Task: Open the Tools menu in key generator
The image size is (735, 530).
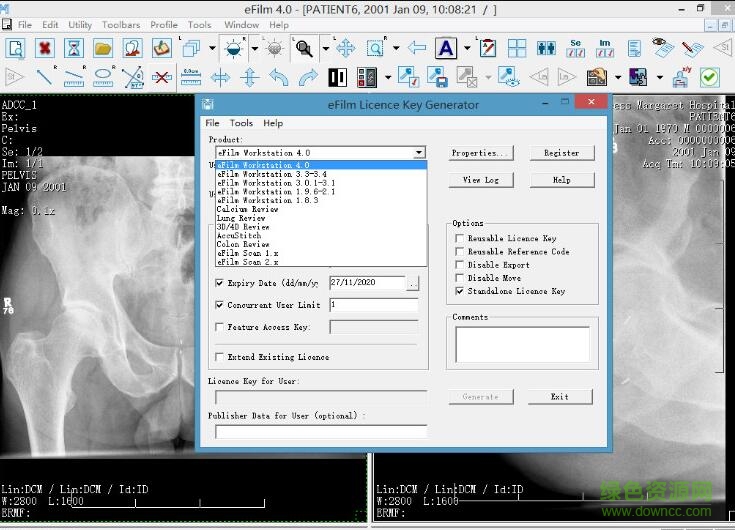Action: coord(241,123)
